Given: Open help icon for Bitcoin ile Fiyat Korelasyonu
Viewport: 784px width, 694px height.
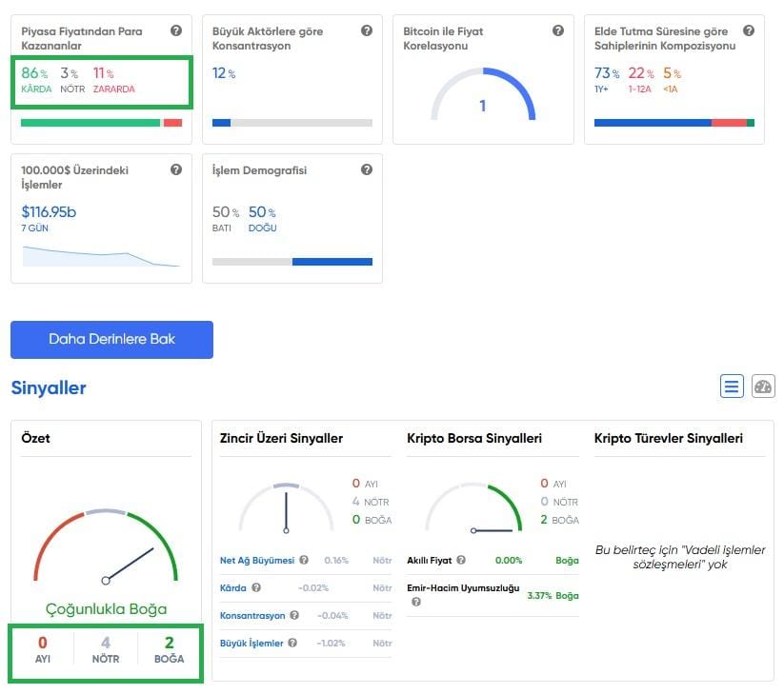Looking at the screenshot, I should coord(558,31).
